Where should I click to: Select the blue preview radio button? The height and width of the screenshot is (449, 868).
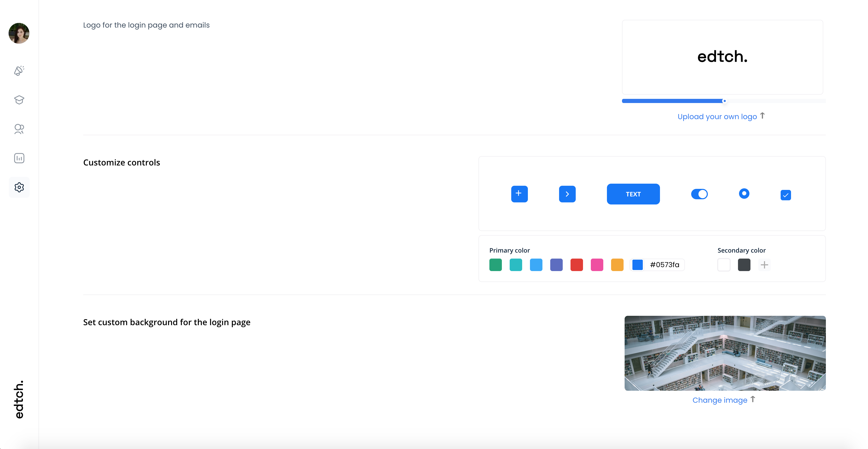click(x=744, y=194)
